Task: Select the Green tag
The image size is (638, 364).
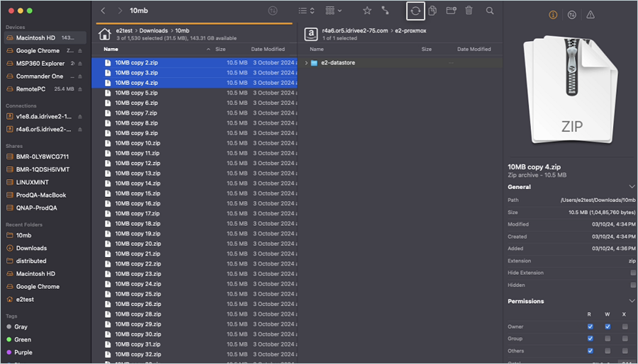Action: point(23,339)
